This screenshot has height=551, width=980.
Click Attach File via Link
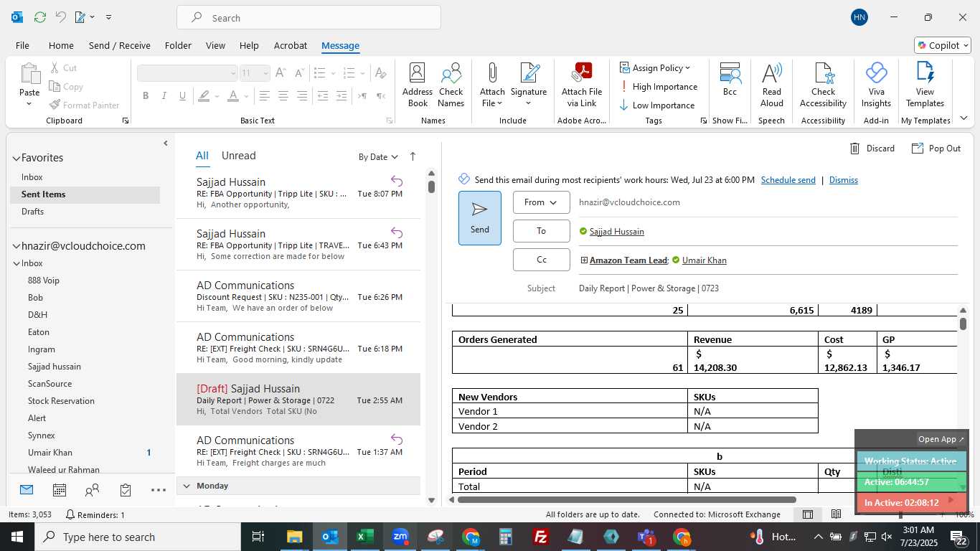click(x=582, y=85)
